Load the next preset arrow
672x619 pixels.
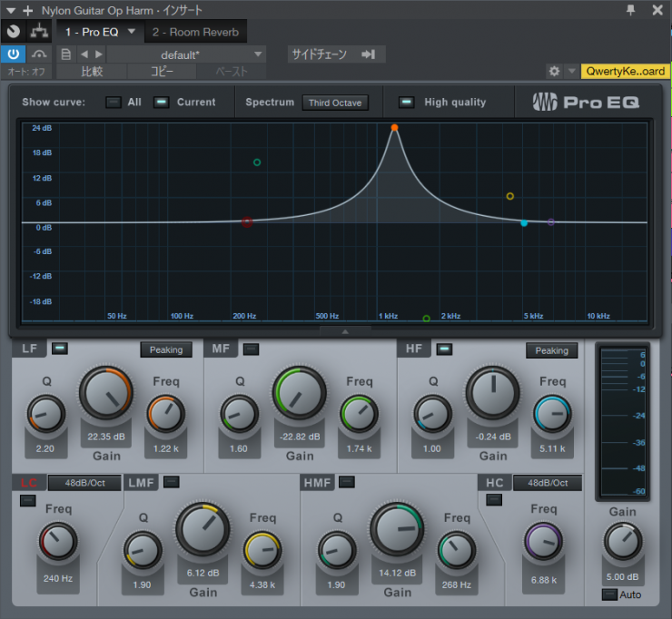coord(99,54)
